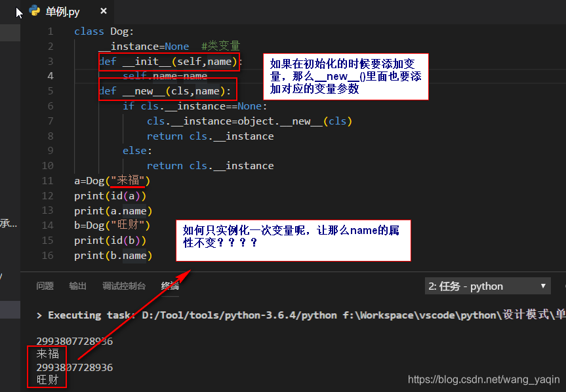Click 'print(a.name)' code line
Image resolution: width=566 pixels, height=392 pixels.
pyautogui.click(x=113, y=211)
